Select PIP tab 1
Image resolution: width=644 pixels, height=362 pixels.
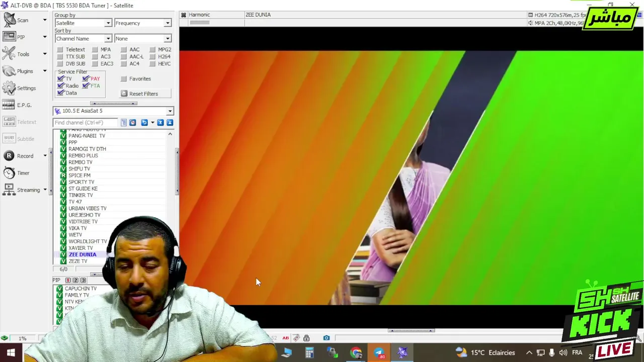click(68, 281)
